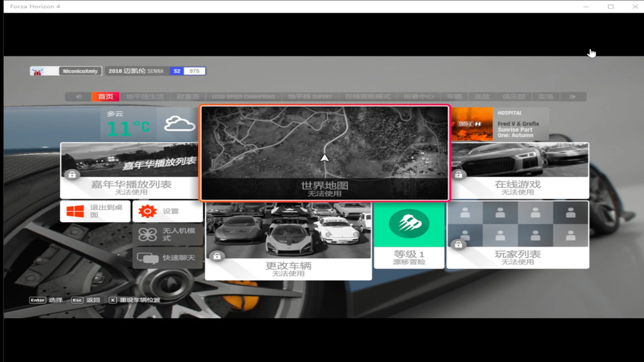644x362 pixels.
Task: Select the 设置 text label
Action: (170, 211)
